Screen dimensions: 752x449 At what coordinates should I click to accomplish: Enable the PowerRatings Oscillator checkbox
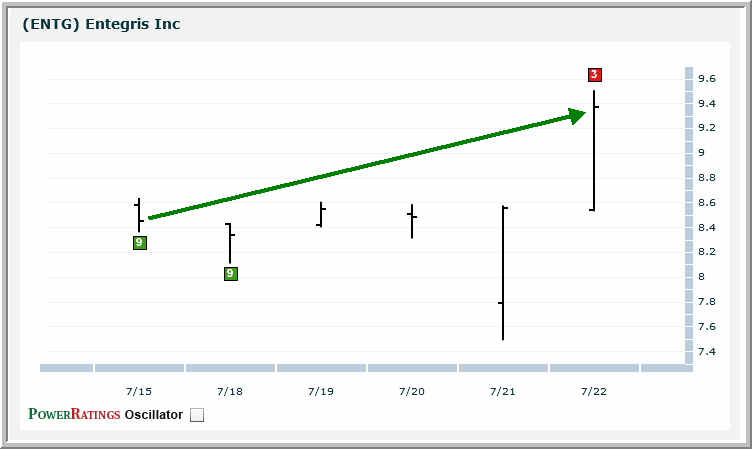point(197,416)
